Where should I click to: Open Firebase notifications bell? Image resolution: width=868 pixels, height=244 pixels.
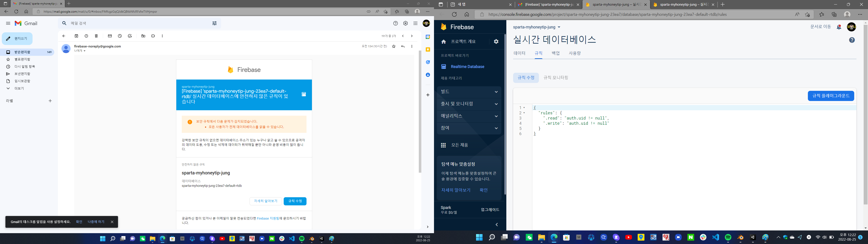coord(839,27)
